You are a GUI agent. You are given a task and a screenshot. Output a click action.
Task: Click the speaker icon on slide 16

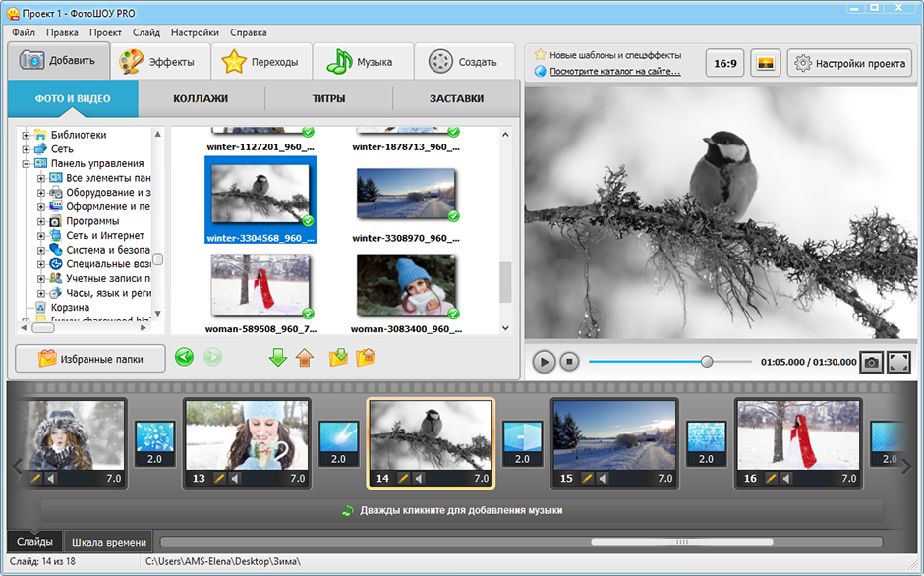[x=786, y=478]
